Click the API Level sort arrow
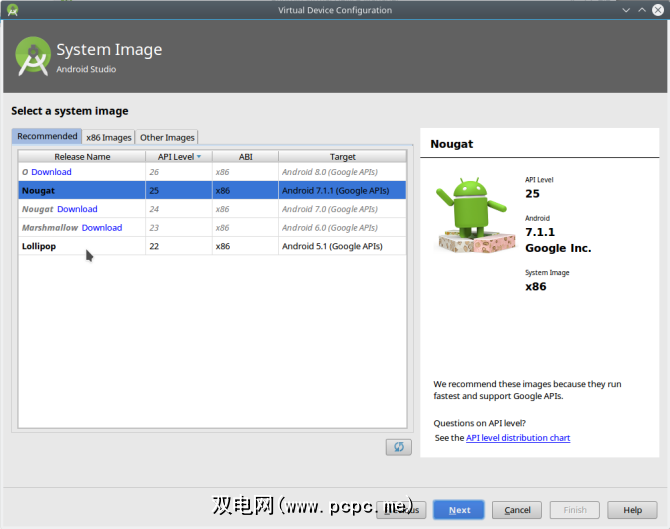This screenshot has width=670, height=529. pyautogui.click(x=199, y=157)
